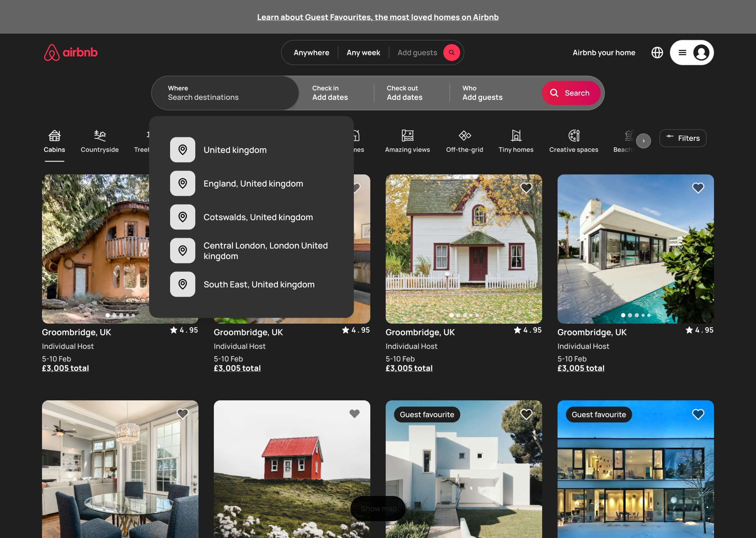Click Anywhere in compact search bar

click(311, 53)
